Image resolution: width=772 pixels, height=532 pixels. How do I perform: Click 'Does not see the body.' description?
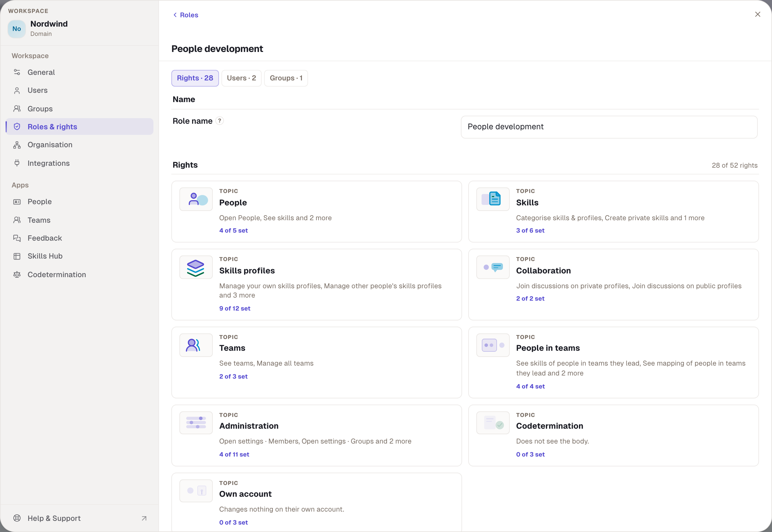[x=552, y=441]
